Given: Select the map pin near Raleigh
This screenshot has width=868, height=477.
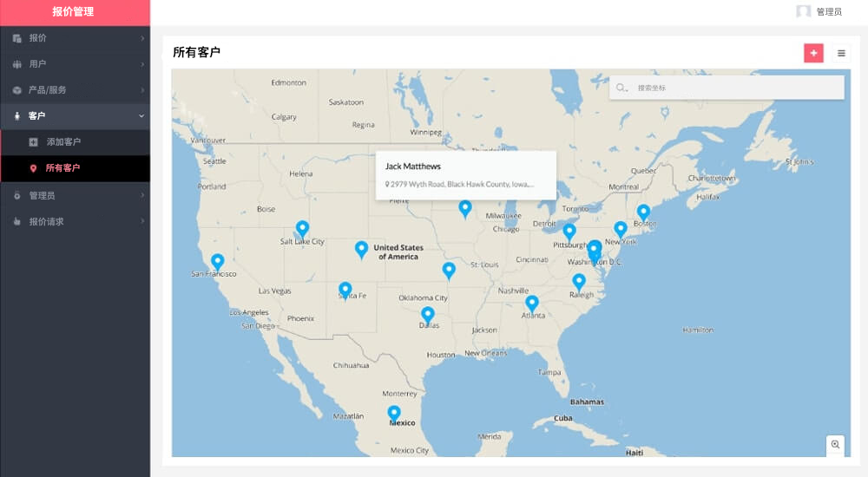Looking at the screenshot, I should [x=579, y=280].
